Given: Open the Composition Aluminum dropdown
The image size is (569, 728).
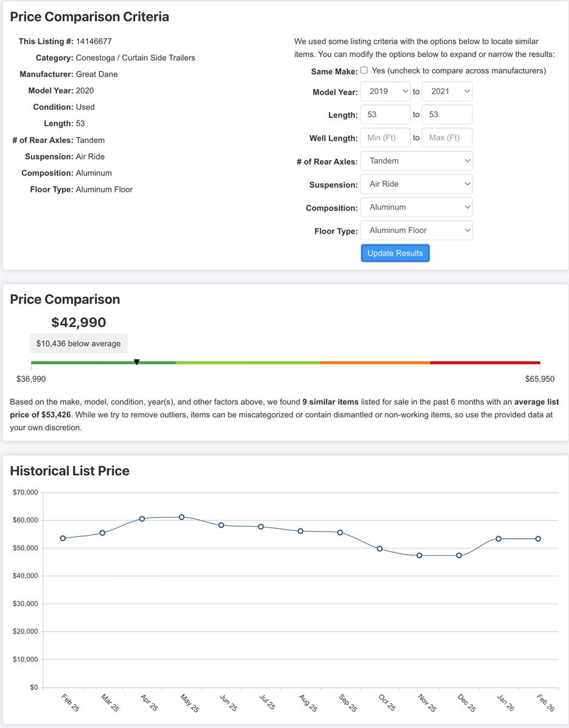Looking at the screenshot, I should pyautogui.click(x=416, y=207).
